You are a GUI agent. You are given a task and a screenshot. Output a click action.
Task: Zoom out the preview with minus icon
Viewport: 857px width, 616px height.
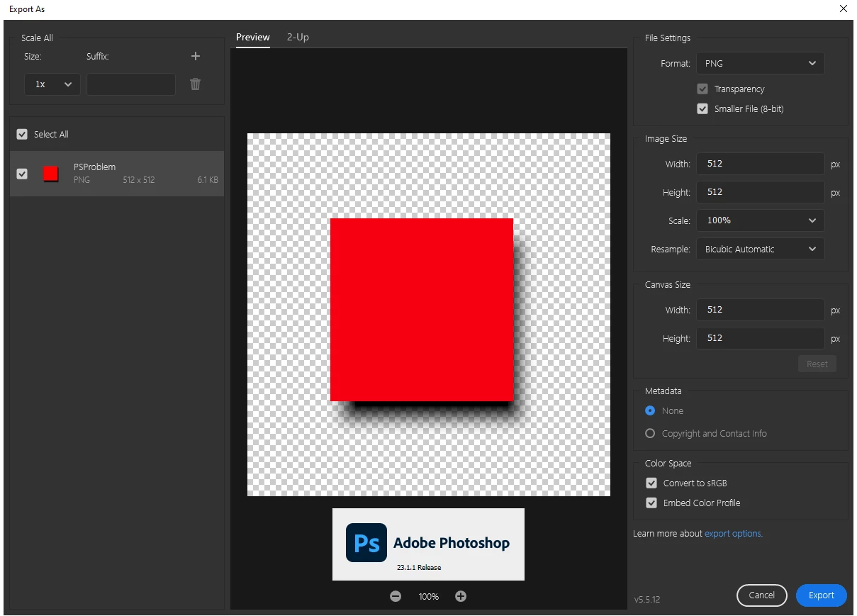(396, 596)
